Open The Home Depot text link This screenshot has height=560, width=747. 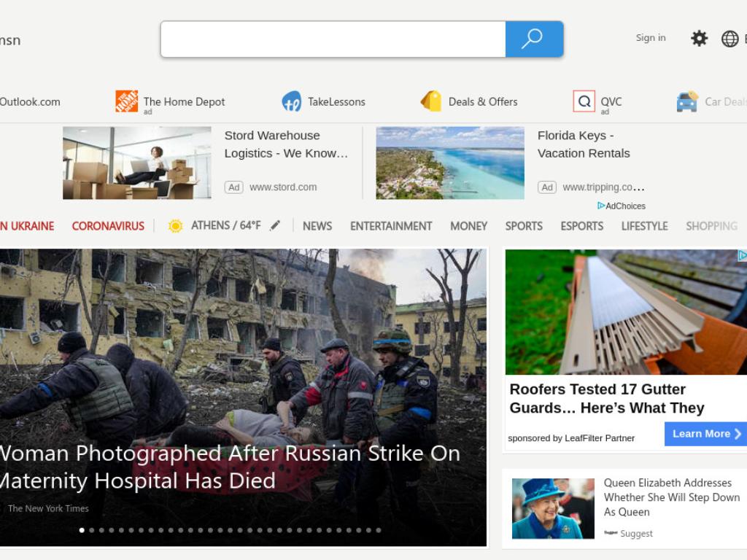184,101
